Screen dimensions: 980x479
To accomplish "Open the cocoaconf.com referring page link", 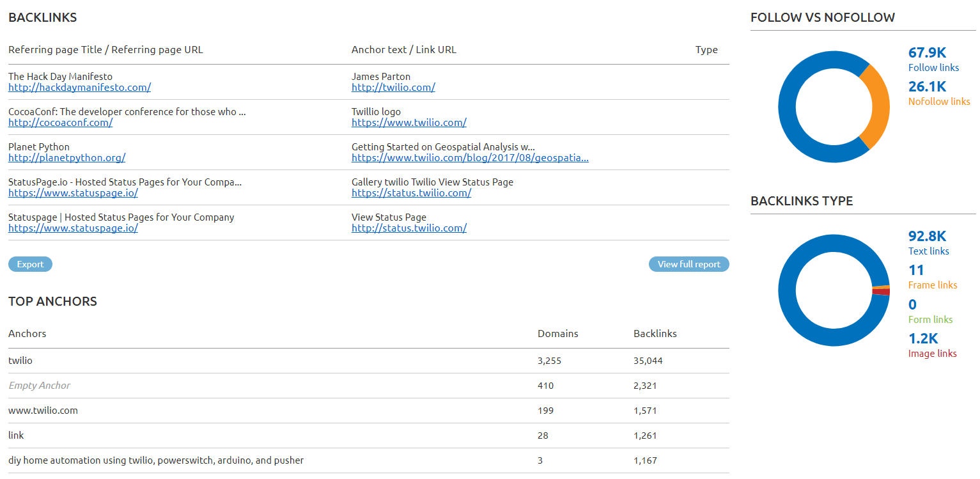I will coord(60,123).
